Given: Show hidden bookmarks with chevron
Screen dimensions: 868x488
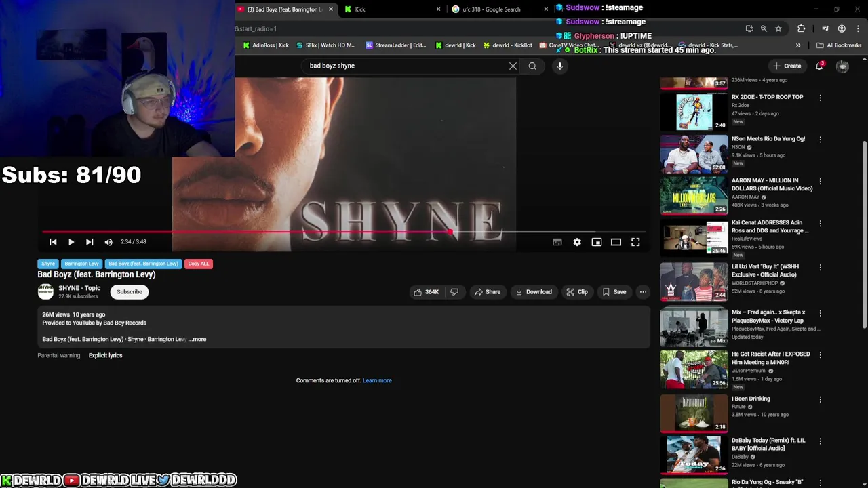Looking at the screenshot, I should tap(798, 45).
